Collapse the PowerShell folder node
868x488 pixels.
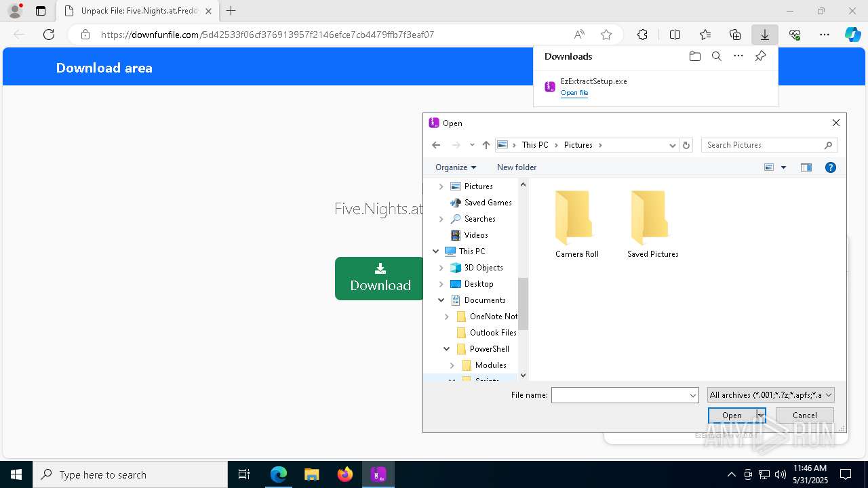coord(447,349)
